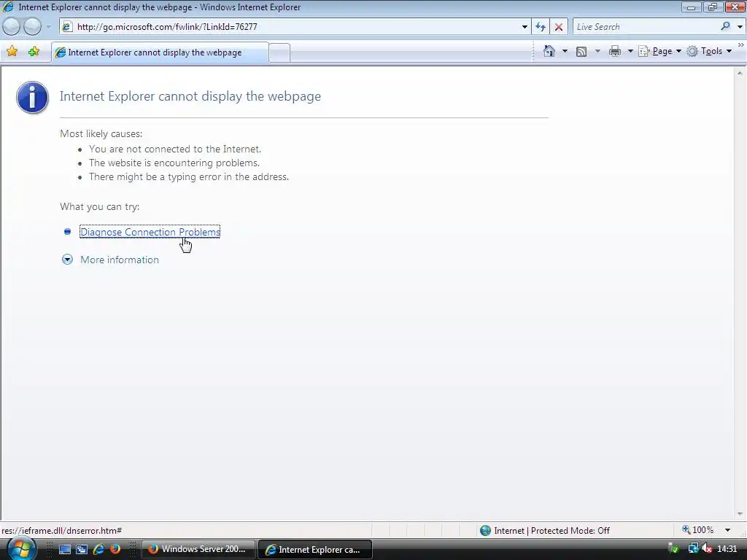Click Show Desktop quick launch icon

64,550
